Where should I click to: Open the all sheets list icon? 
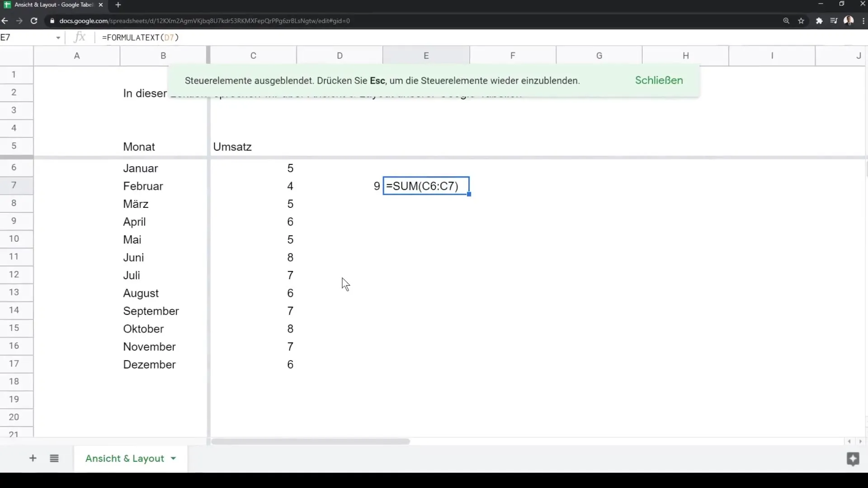coord(54,458)
